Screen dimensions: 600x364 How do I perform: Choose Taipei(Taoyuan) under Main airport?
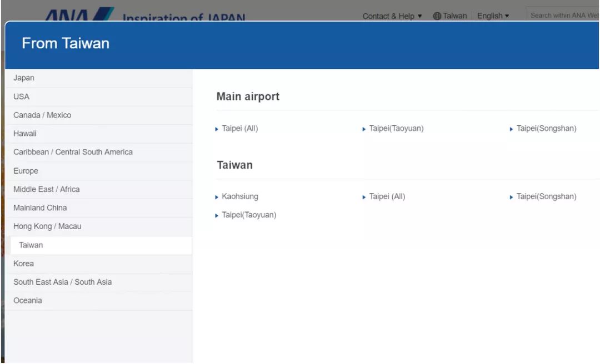coord(396,129)
